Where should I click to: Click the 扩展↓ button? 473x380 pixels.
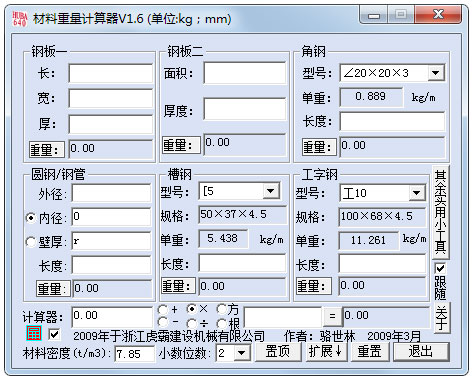point(327,352)
